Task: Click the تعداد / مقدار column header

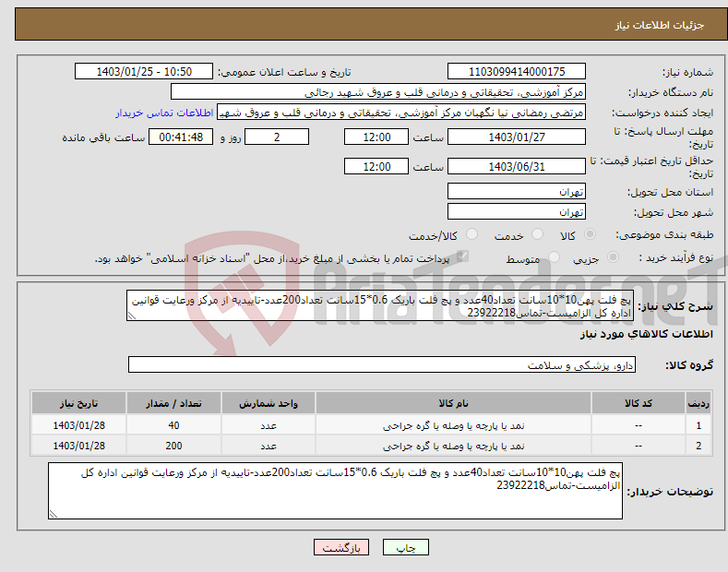Action: point(173,403)
